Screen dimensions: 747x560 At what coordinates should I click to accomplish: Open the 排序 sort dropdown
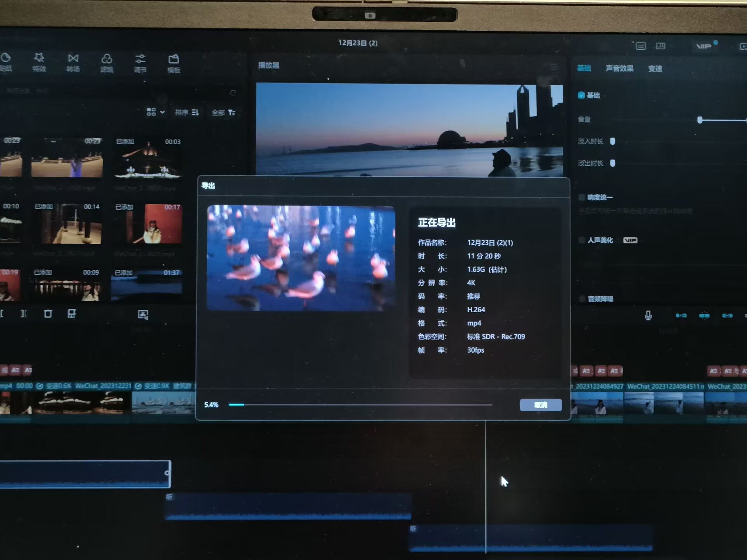[x=187, y=112]
